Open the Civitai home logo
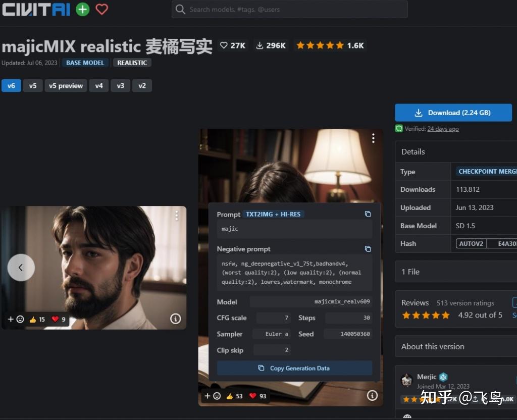The image size is (517, 420). click(35, 9)
